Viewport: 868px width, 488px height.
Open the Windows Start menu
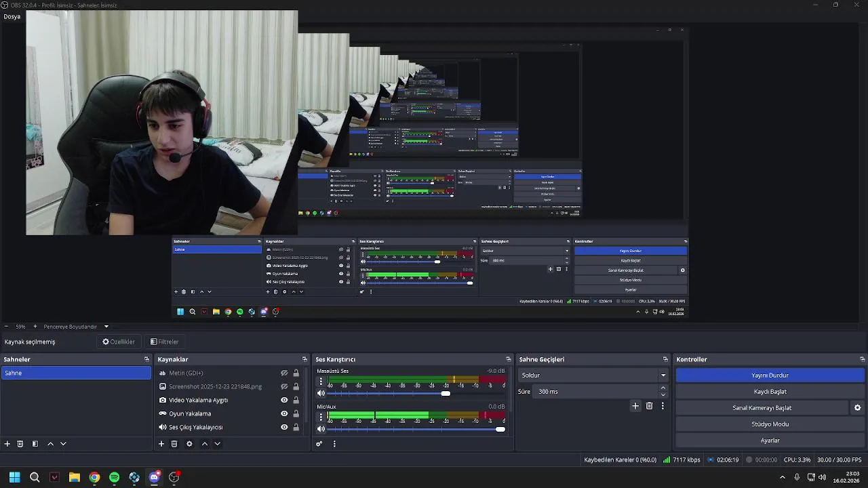[14, 477]
